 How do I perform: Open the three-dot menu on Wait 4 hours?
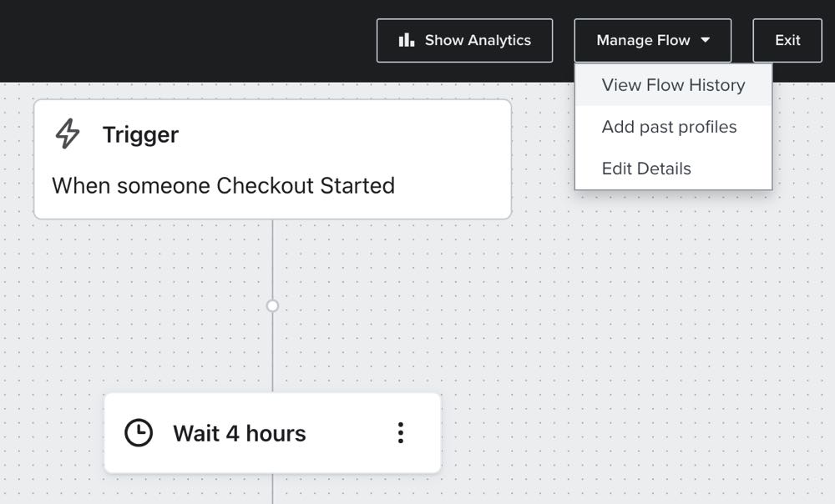pyautogui.click(x=401, y=433)
